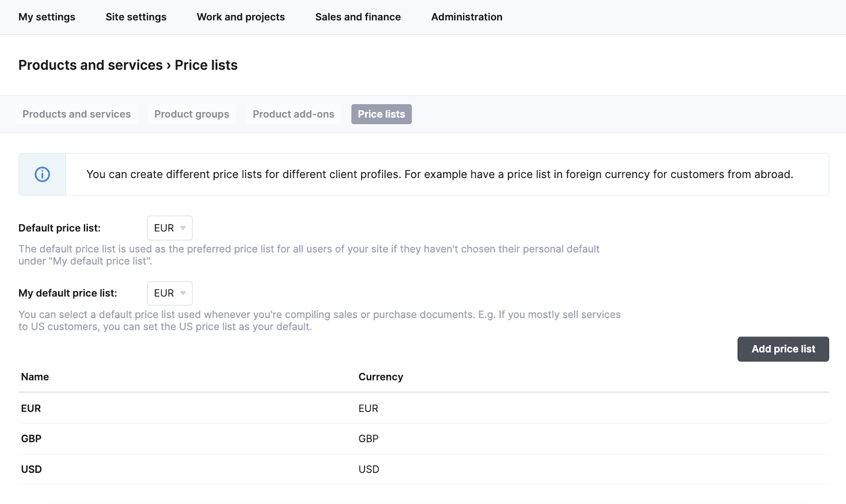Open Site settings menu

(x=136, y=17)
